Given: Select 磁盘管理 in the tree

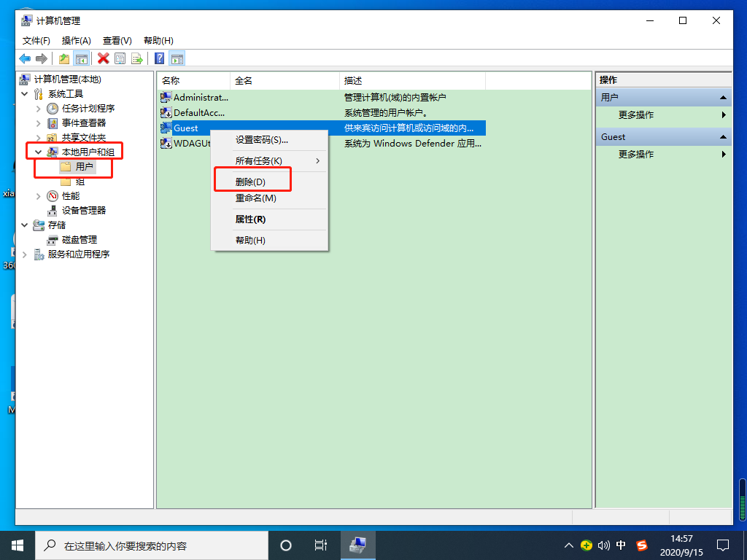Looking at the screenshot, I should click(x=79, y=239).
